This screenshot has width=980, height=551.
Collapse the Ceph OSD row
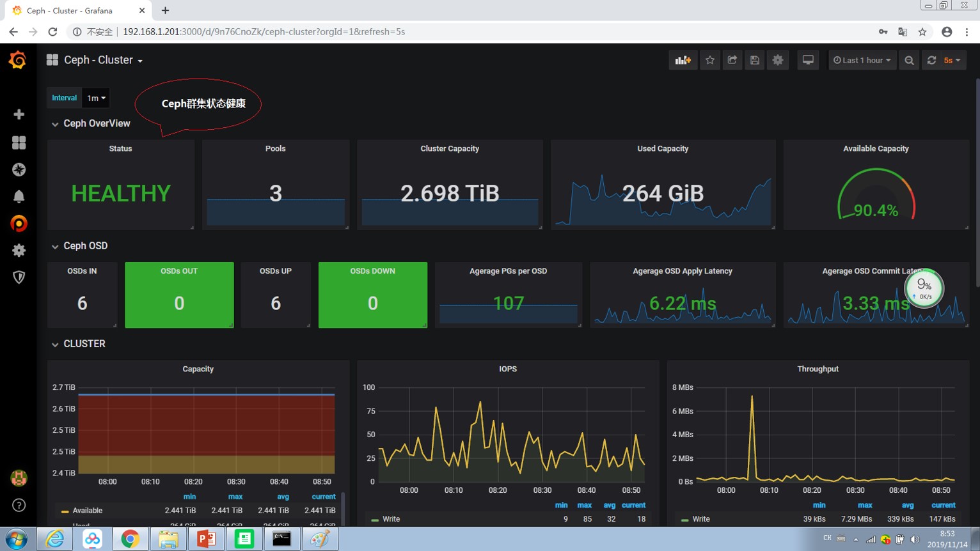[x=85, y=246]
